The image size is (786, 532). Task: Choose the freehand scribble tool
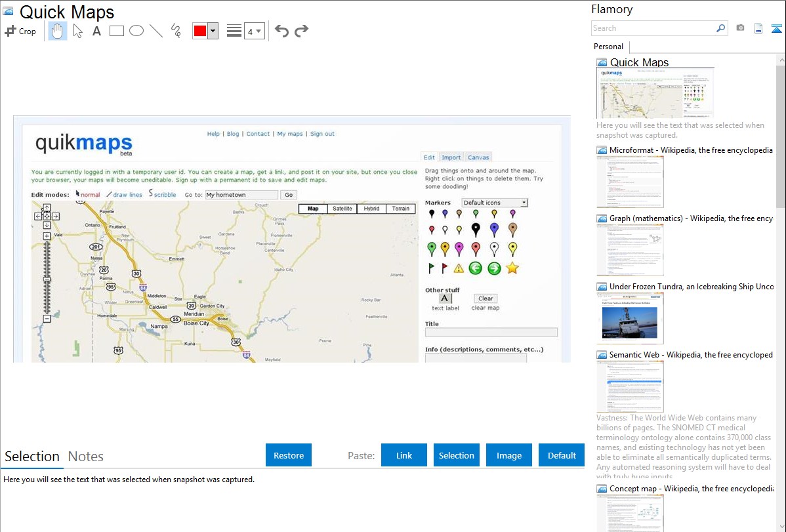click(176, 31)
